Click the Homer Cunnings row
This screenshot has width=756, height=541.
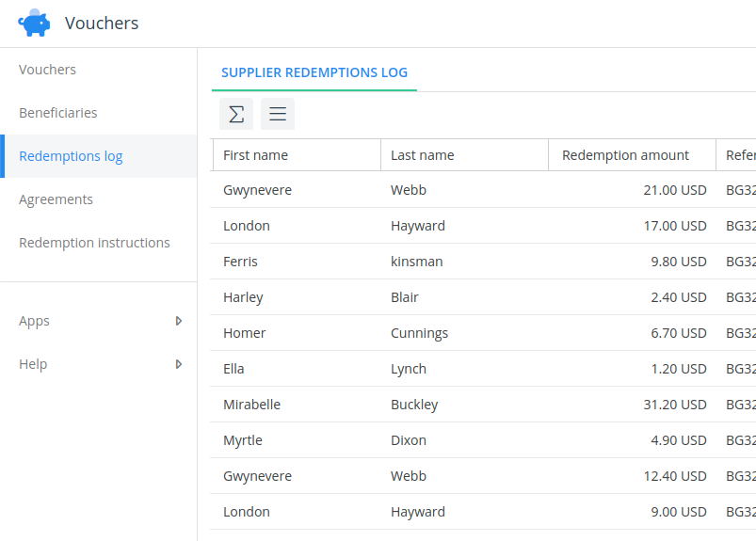(419, 333)
